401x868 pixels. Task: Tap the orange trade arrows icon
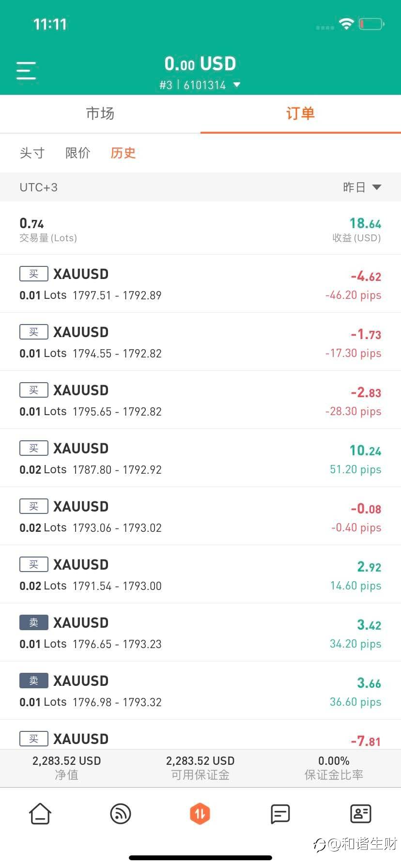200,814
